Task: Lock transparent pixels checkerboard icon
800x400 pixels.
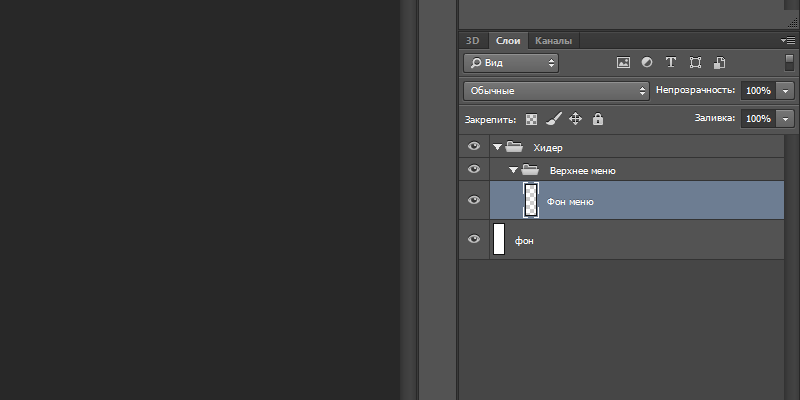Action: 532,119
